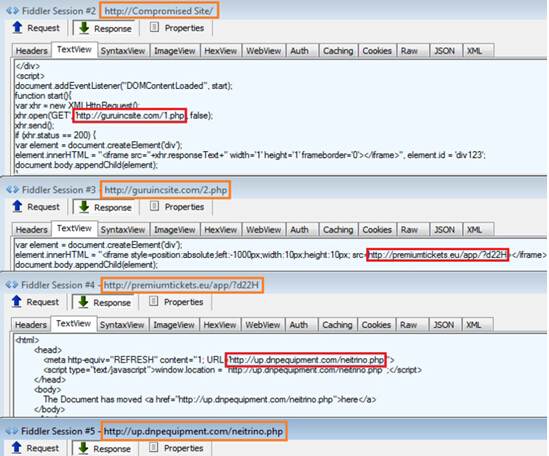Viewport: 549px width, 456px height.
Task: Select SyntaxView tab in Session #2
Action: 123,51
